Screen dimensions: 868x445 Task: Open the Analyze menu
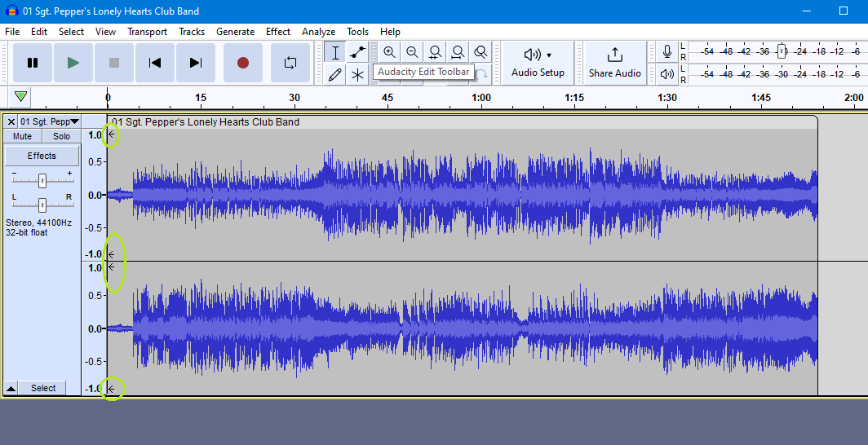click(318, 32)
